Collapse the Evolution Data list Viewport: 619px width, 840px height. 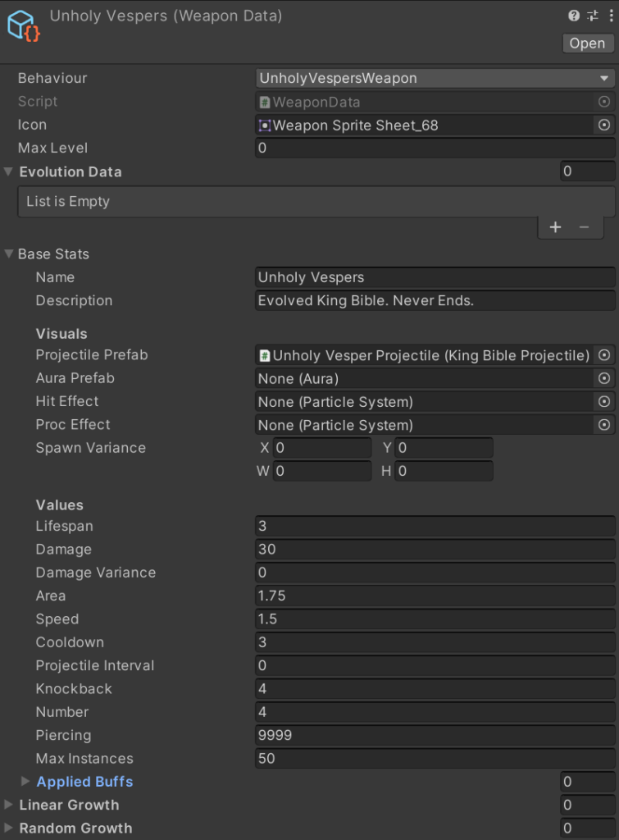[x=8, y=172]
